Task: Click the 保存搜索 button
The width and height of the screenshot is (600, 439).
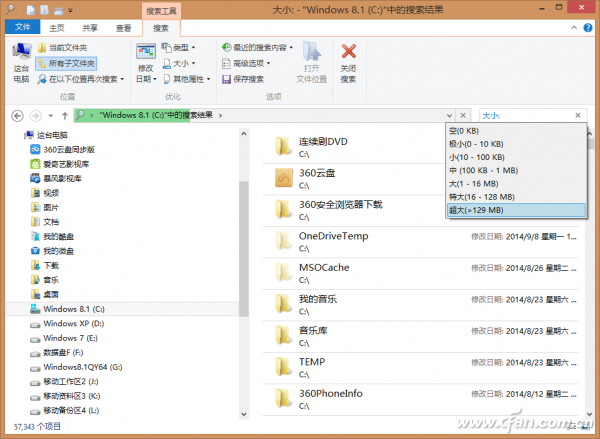Action: (243, 79)
